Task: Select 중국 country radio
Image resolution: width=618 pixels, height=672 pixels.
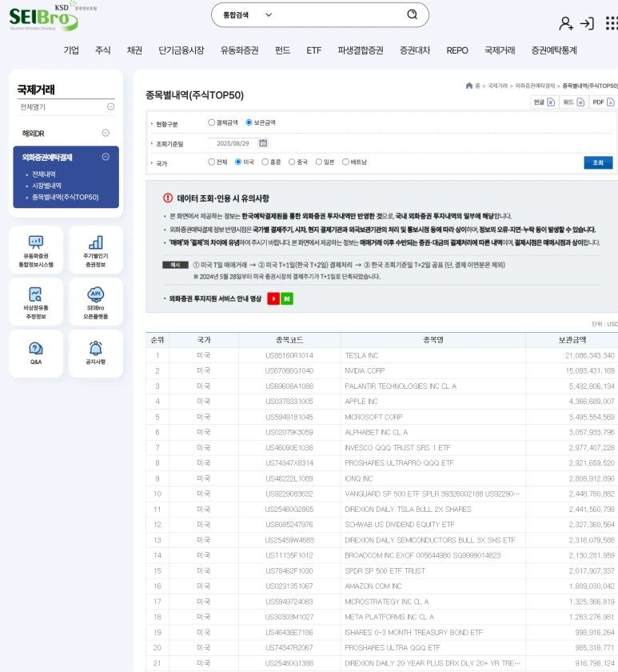Action: 292,162
